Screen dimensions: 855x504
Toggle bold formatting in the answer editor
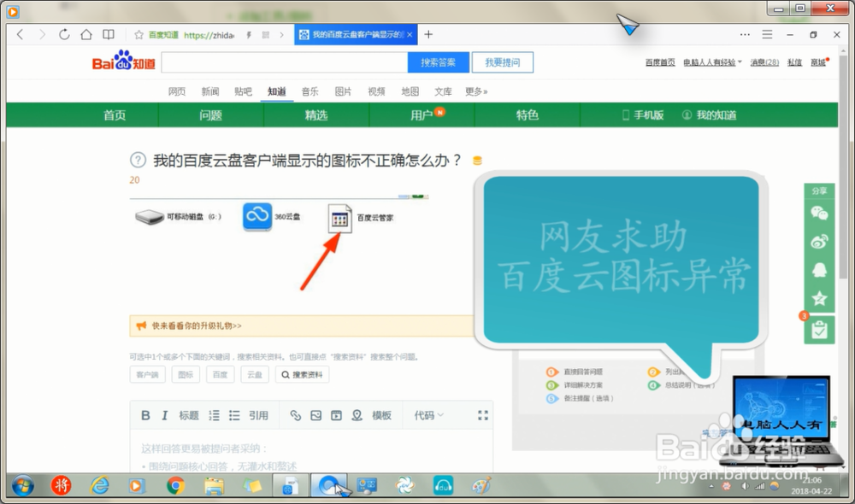[145, 415]
